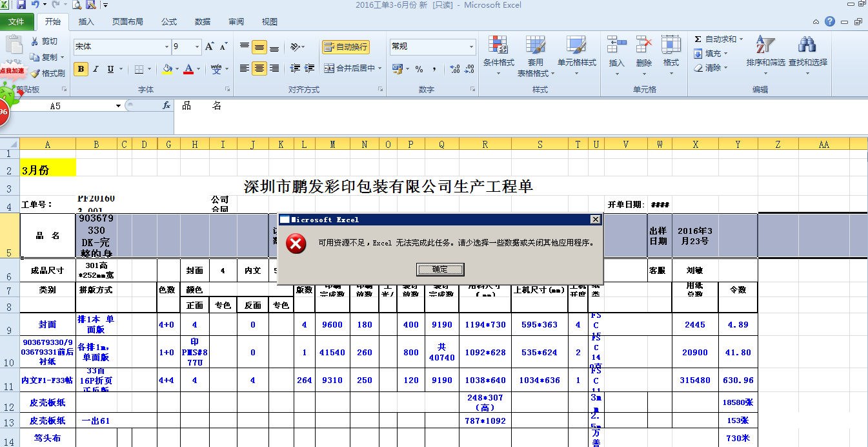Click the Print Preview icon in quick access toolbar
Screen dimensions: 868x447
click(77, 5)
